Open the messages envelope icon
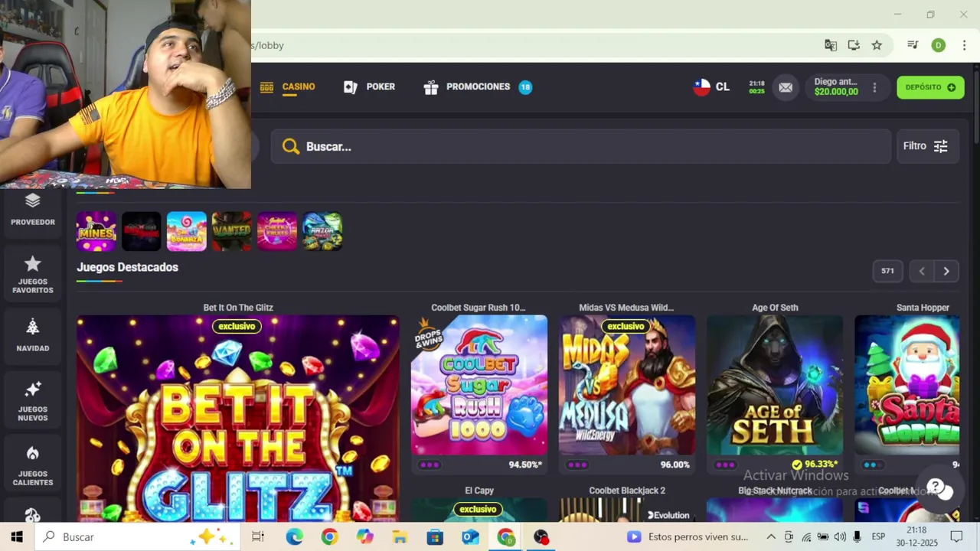 [x=786, y=87]
